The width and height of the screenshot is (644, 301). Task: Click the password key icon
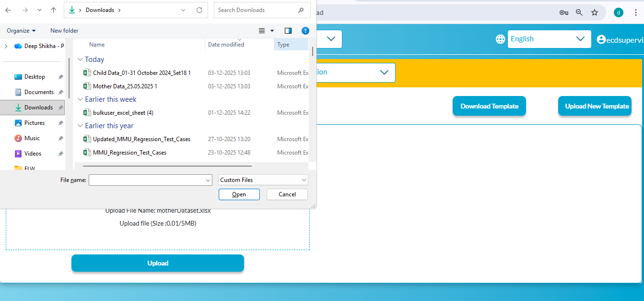pos(564,12)
